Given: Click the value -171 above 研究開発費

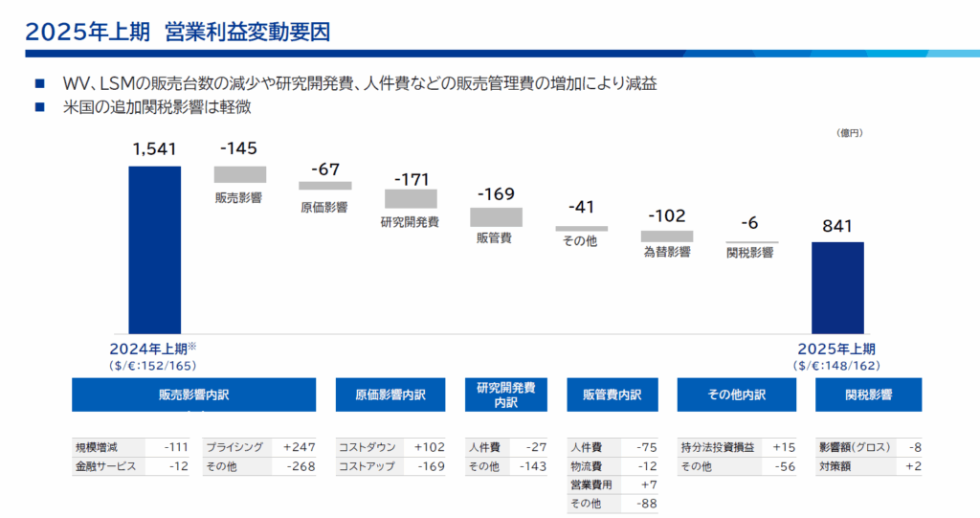Looking at the screenshot, I should pyautogui.click(x=412, y=180).
